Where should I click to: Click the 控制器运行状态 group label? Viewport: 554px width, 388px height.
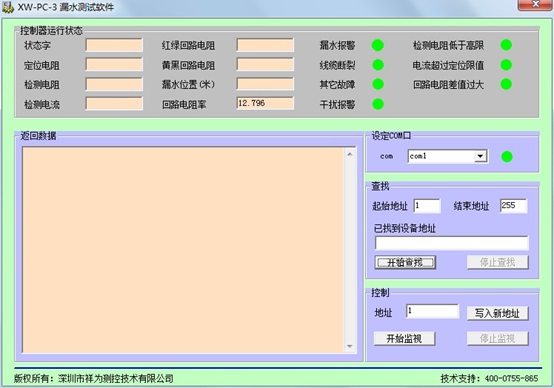pyautogui.click(x=51, y=31)
